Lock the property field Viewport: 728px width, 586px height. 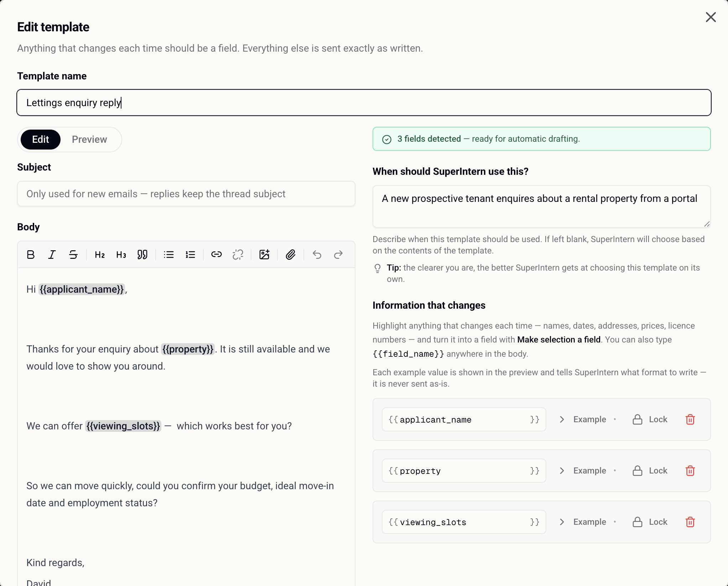point(650,471)
